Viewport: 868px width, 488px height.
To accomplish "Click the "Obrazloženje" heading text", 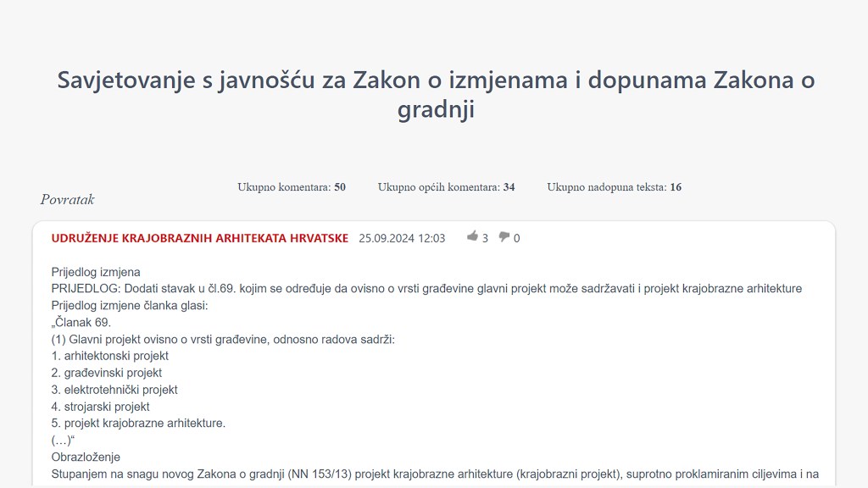I will coord(87,457).
